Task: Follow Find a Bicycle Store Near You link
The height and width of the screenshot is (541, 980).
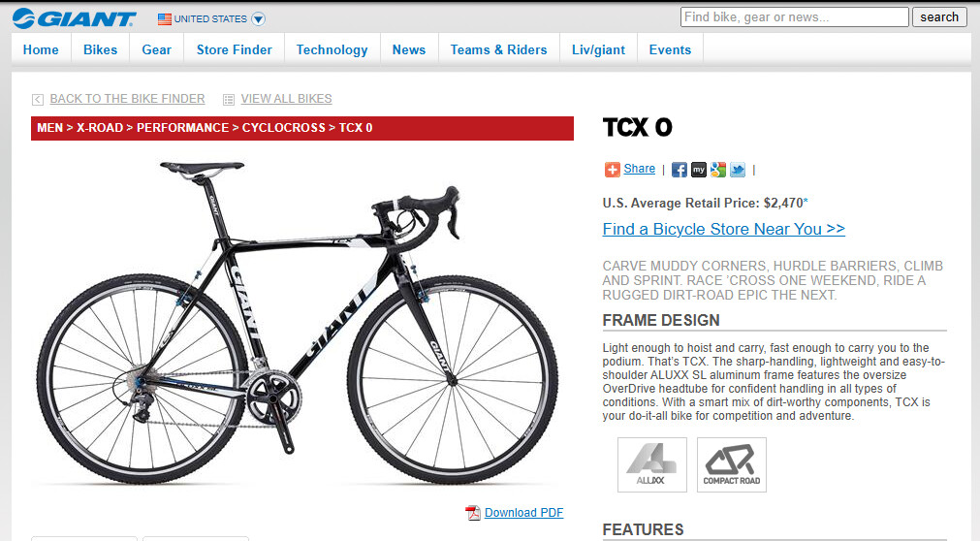Action: click(723, 229)
